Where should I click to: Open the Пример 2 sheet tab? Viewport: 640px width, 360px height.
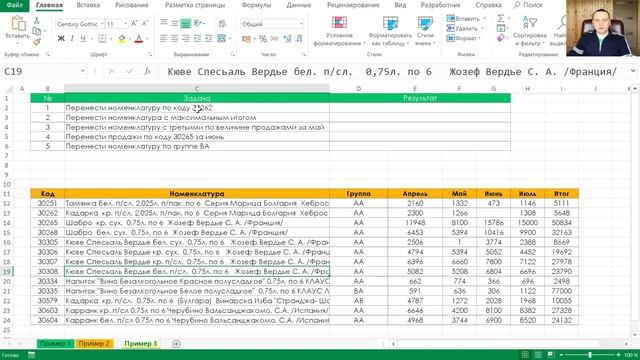94,344
